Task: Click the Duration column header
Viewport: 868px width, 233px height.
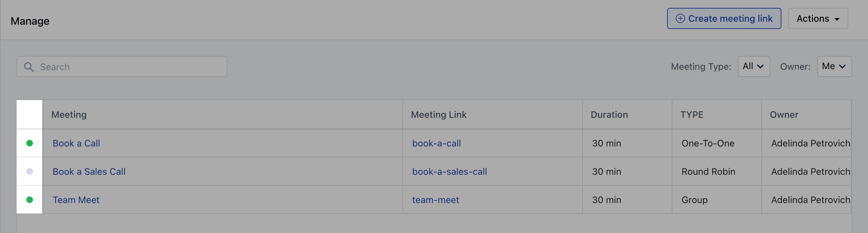Action: point(609,115)
